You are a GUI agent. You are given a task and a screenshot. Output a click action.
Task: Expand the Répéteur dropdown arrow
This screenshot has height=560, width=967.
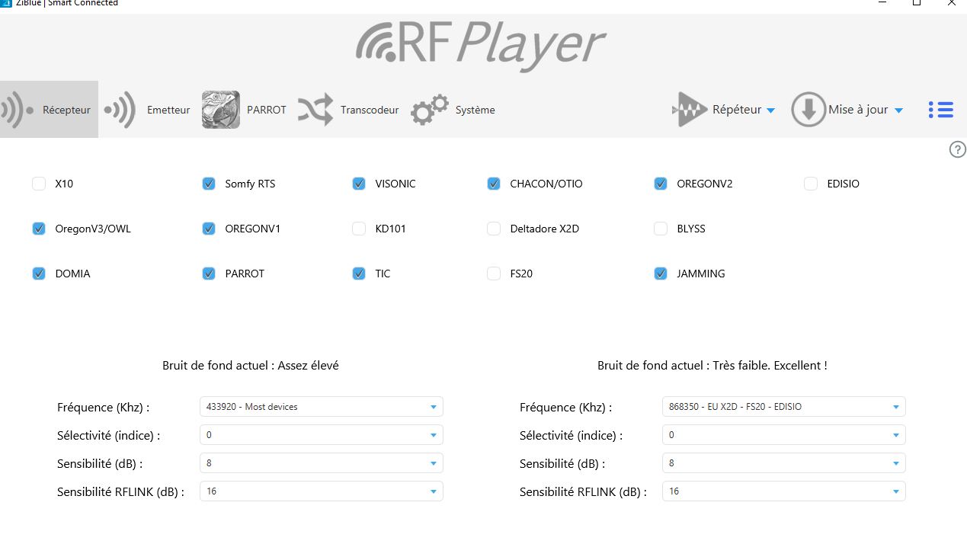coord(770,110)
